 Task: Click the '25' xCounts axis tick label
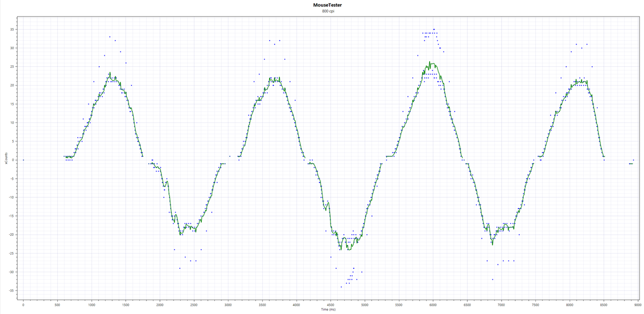point(11,66)
